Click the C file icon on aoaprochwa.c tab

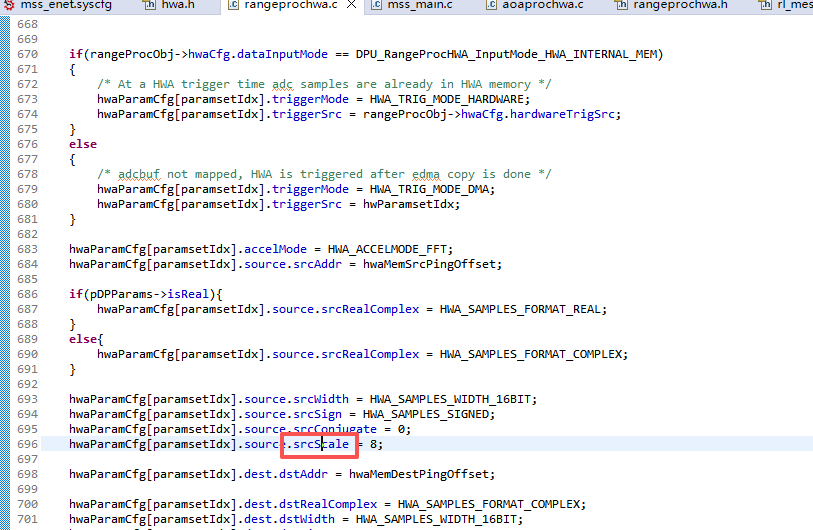pyautogui.click(x=491, y=5)
